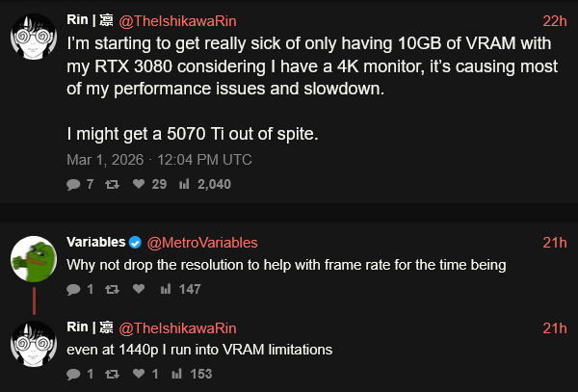Like the main tweet about RTX 3080
The width and height of the screenshot is (578, 392).
140,184
